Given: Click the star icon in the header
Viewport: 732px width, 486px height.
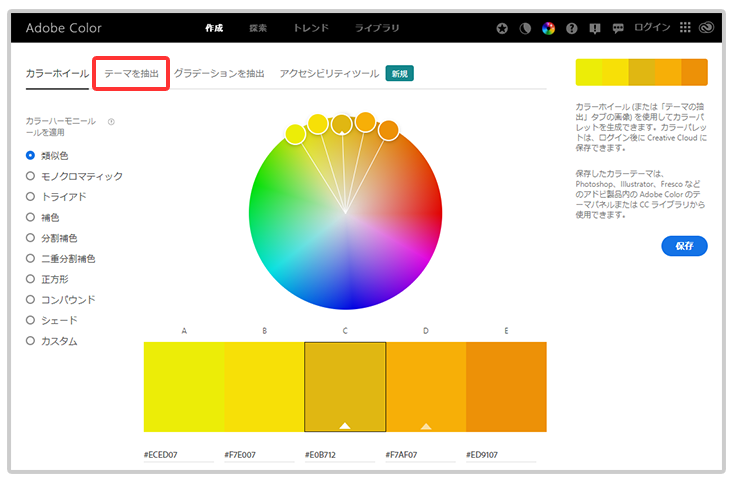Looking at the screenshot, I should coord(502,28).
